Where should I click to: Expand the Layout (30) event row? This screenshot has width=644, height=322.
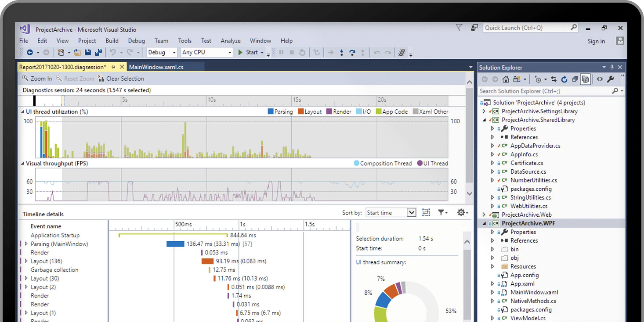[x=26, y=278]
